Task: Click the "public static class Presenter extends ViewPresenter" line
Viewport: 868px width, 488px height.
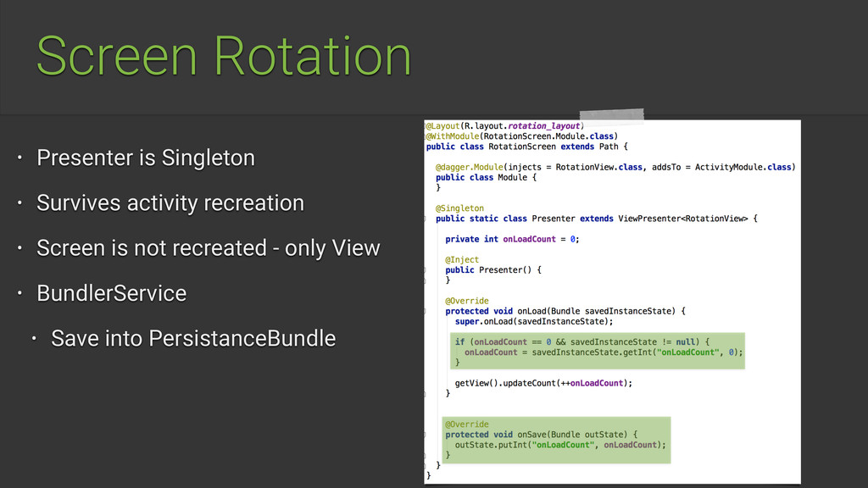Action: (596, 219)
